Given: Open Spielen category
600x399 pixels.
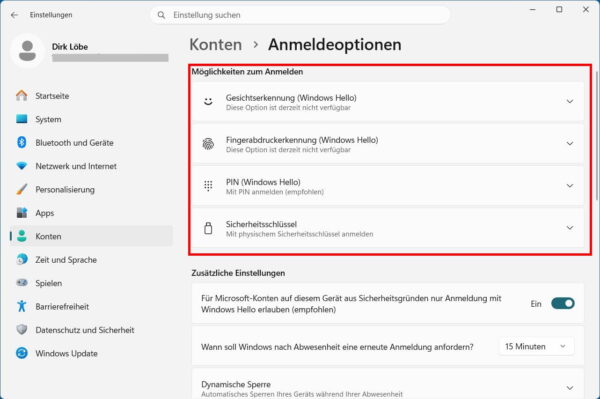Looking at the screenshot, I should tap(91, 283).
